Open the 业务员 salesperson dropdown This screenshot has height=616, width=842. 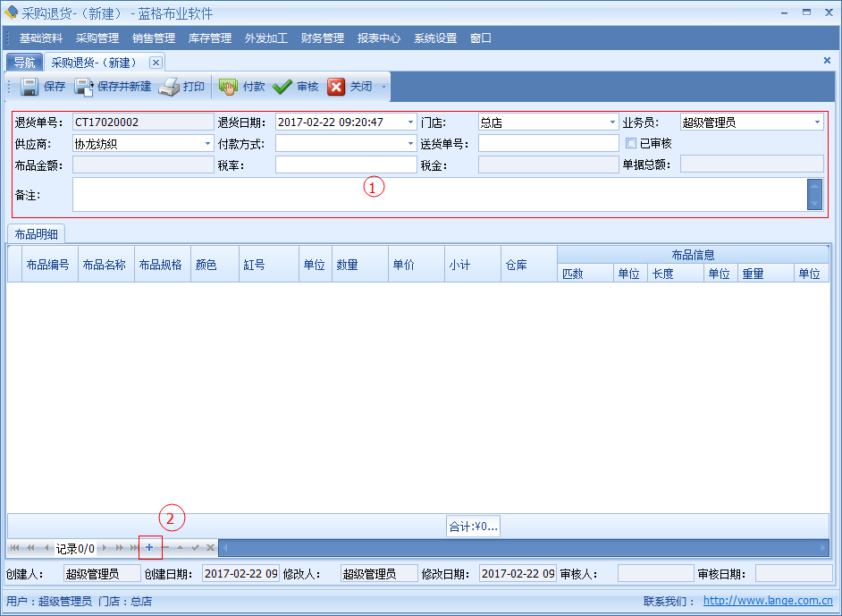(x=817, y=122)
